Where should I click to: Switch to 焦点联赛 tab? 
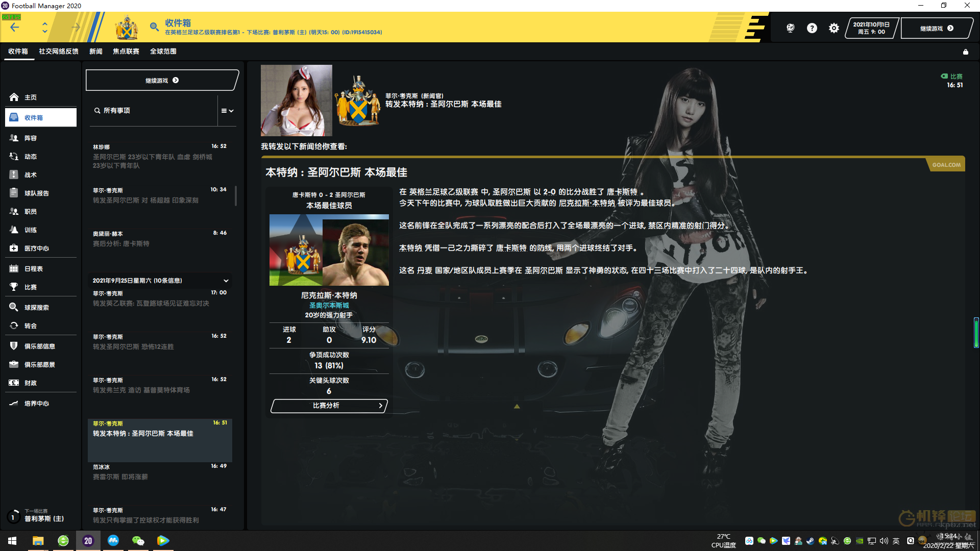[x=126, y=52]
